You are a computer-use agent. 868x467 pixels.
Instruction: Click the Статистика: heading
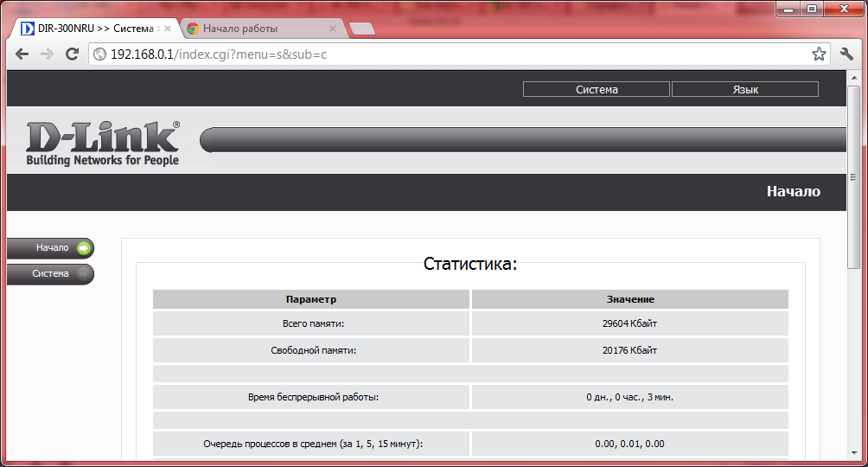[x=470, y=264]
